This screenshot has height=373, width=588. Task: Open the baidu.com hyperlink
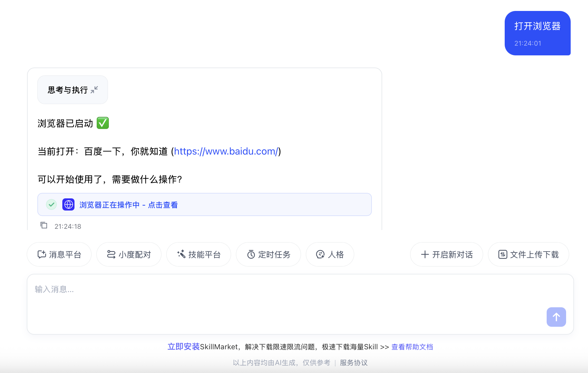coord(226,151)
